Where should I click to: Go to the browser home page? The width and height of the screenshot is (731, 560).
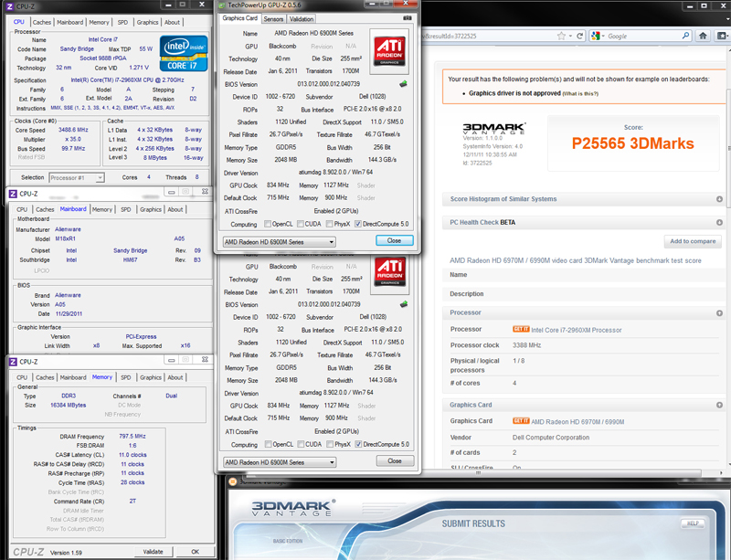(703, 36)
